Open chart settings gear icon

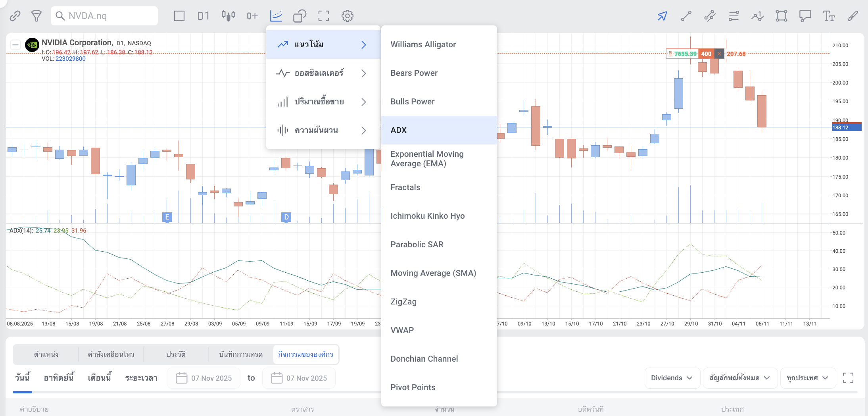click(x=348, y=16)
